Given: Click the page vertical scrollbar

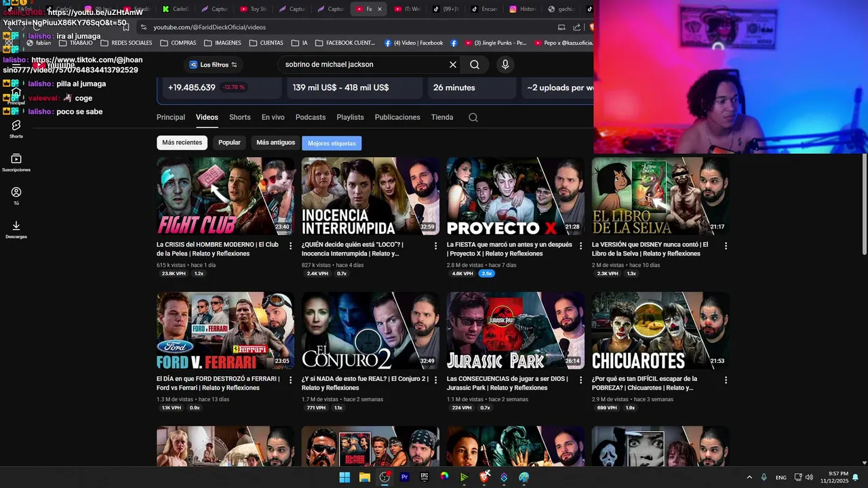Looking at the screenshot, I should 864,205.
